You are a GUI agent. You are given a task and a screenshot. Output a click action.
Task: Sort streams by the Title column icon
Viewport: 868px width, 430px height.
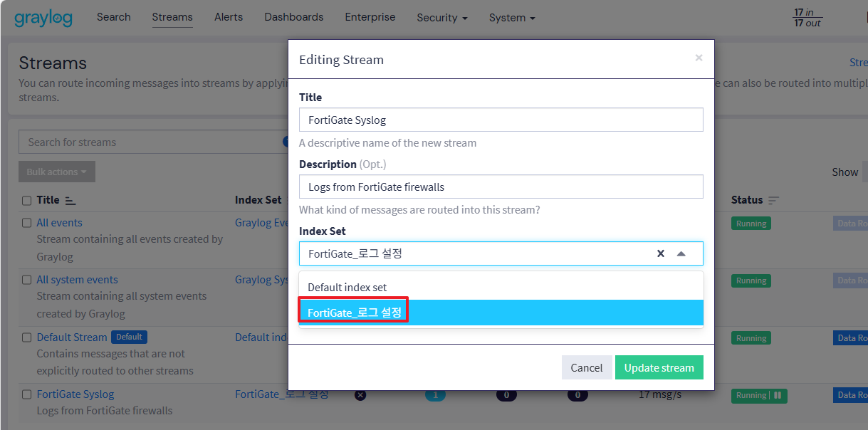pyautogui.click(x=70, y=201)
